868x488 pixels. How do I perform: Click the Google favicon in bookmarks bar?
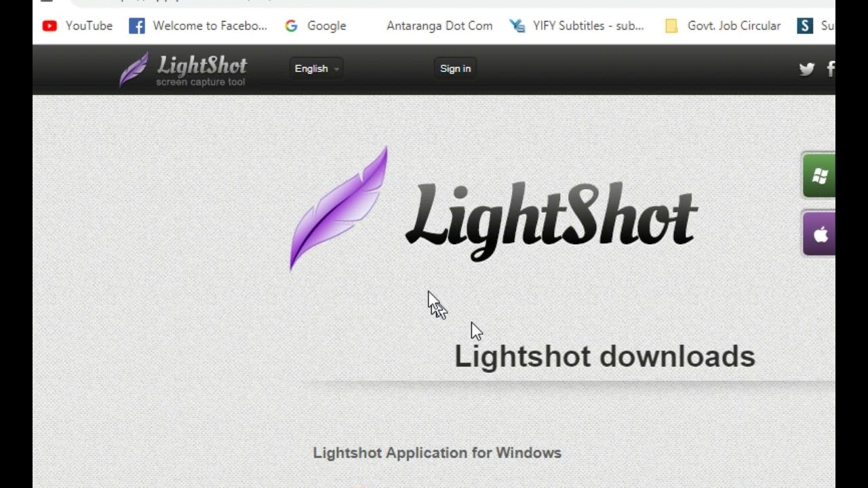coord(292,26)
